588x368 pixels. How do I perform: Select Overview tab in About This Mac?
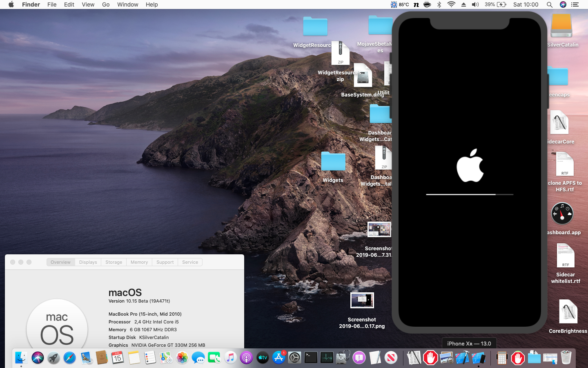(x=60, y=262)
